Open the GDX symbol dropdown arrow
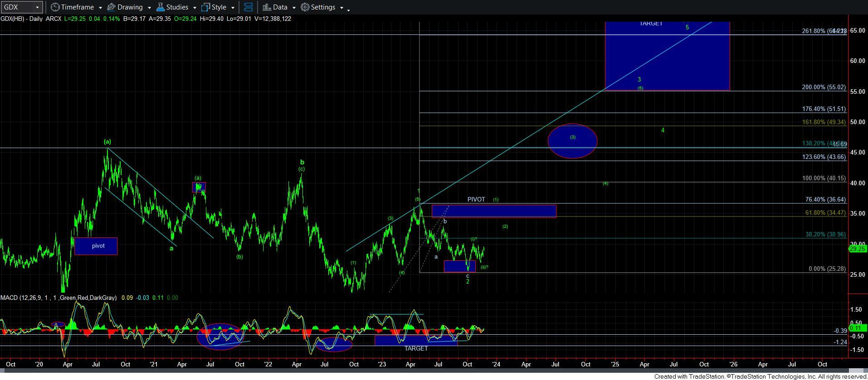868x380 pixels. pyautogui.click(x=38, y=7)
